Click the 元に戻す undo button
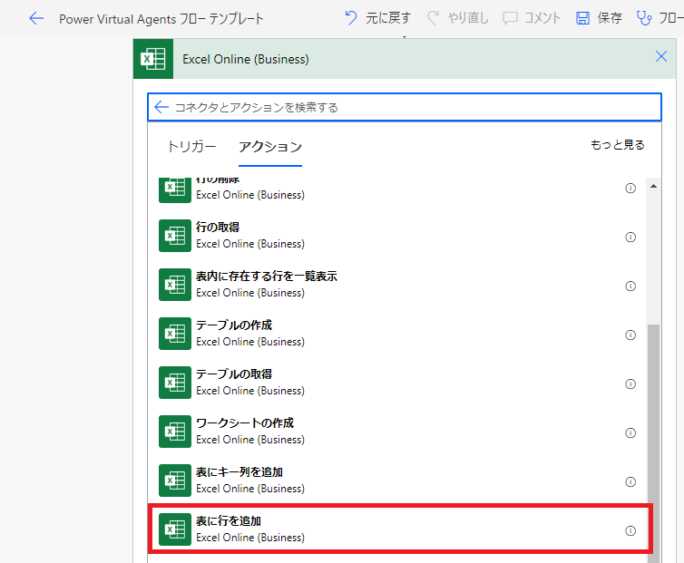684x563 pixels. [x=378, y=18]
